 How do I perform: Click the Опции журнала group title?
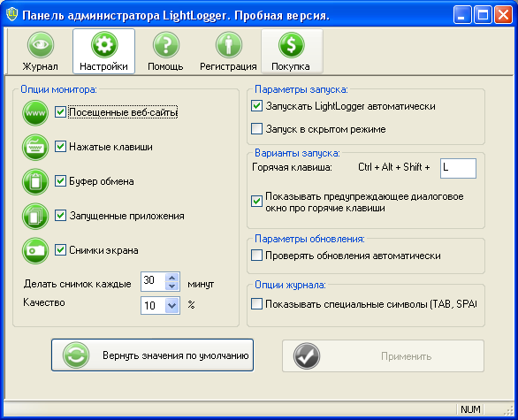[x=291, y=285]
